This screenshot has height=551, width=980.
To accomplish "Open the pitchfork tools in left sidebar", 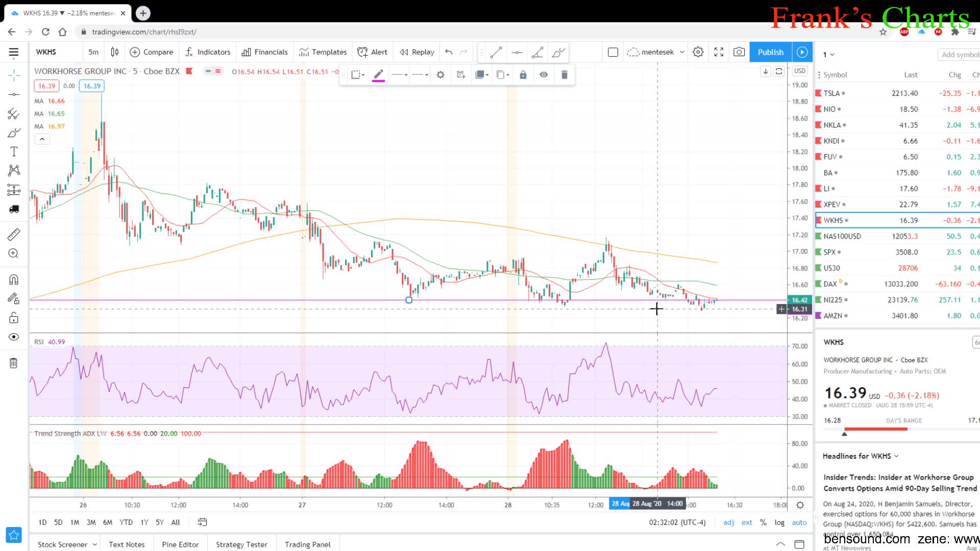I will [14, 114].
